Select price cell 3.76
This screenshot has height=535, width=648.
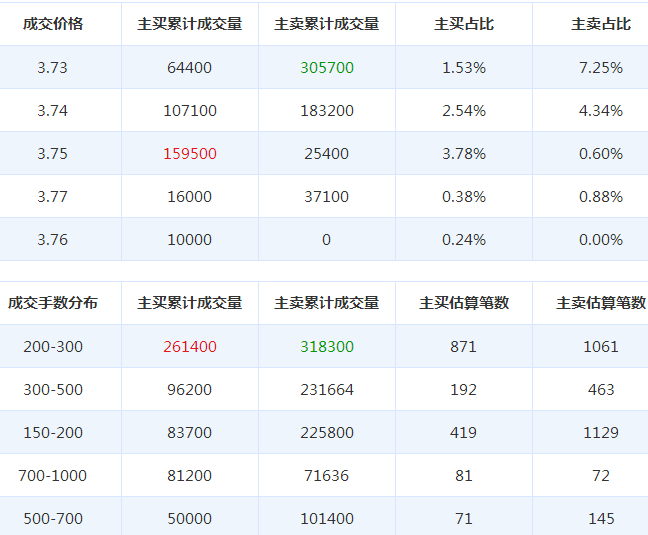coord(52,239)
